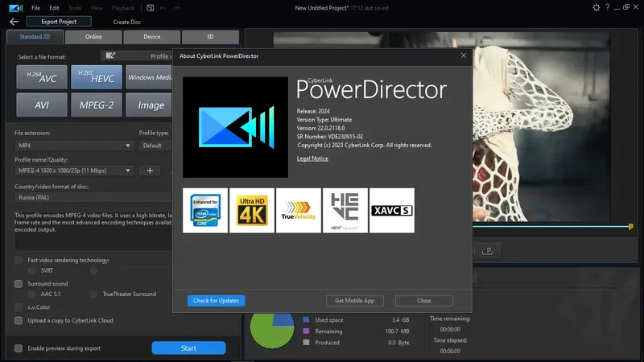The height and width of the screenshot is (362, 644).
Task: Click the Export Project button
Action: tap(59, 22)
